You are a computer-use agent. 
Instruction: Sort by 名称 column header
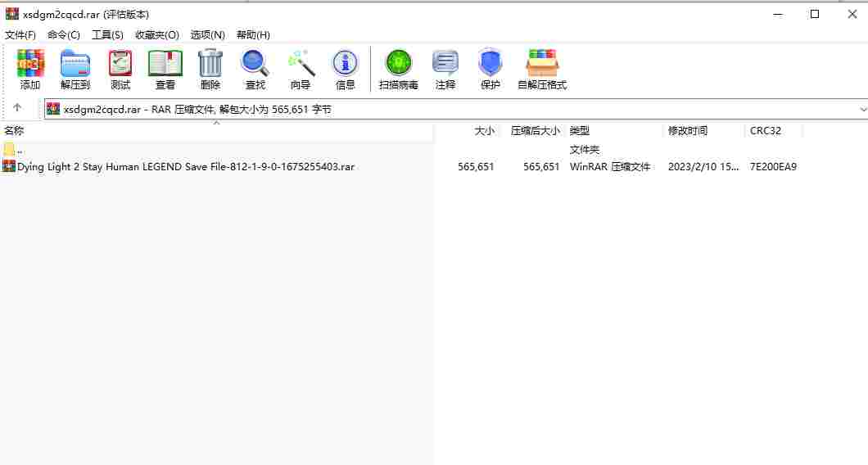tap(15, 131)
